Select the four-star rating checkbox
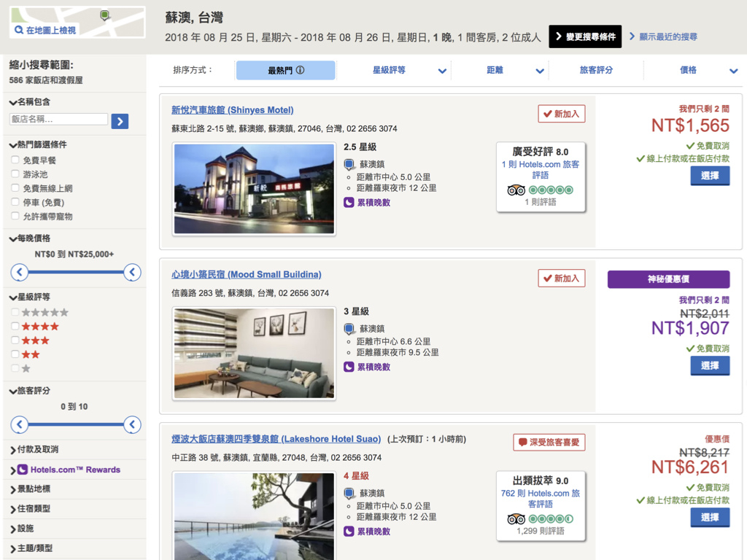This screenshot has height=560, width=747. click(x=15, y=326)
